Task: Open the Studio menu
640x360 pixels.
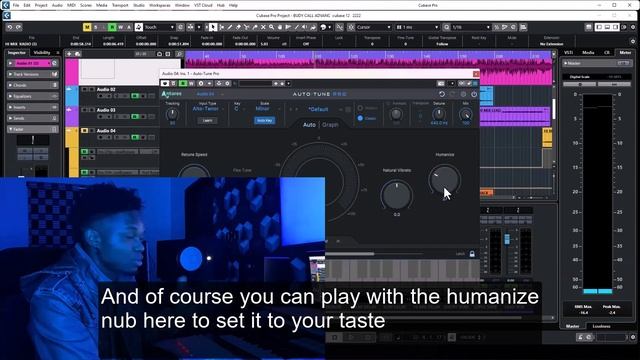Action: point(139,5)
